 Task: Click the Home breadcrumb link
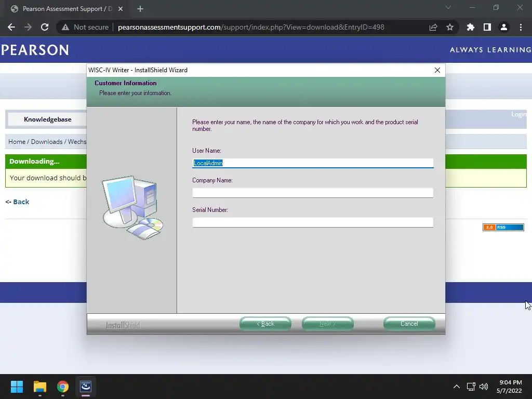click(17, 142)
